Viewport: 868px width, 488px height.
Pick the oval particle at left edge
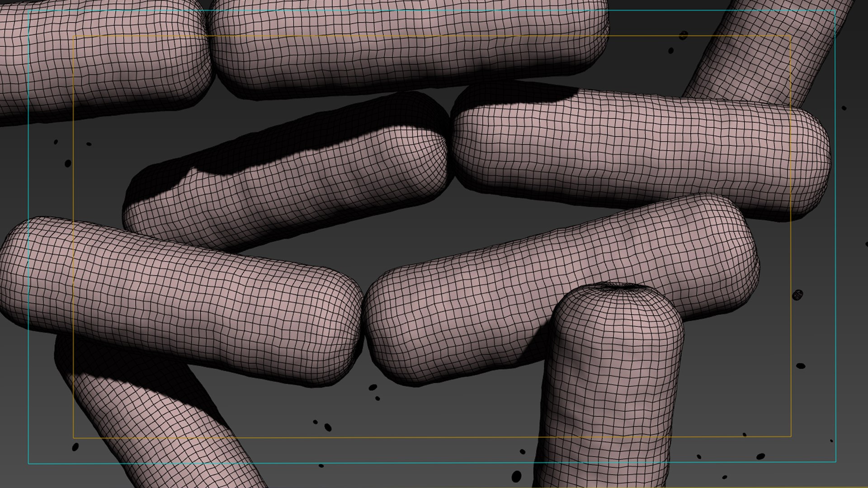[68, 163]
